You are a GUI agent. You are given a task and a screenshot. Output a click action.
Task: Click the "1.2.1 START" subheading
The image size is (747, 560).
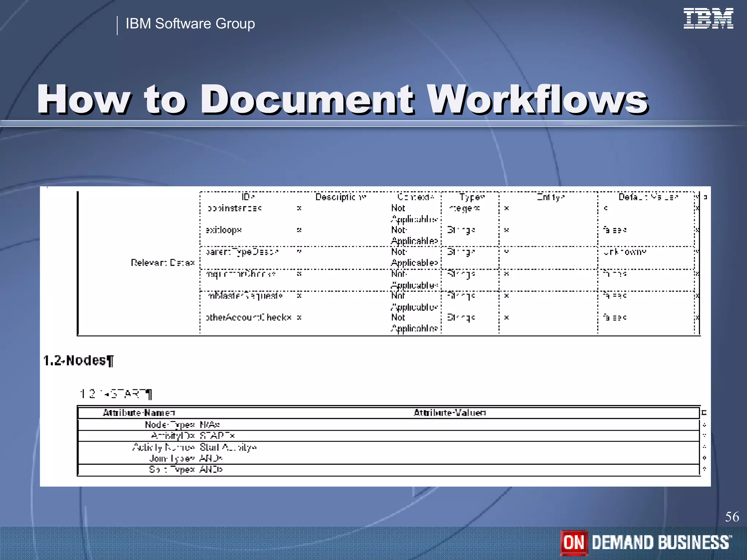[116, 394]
